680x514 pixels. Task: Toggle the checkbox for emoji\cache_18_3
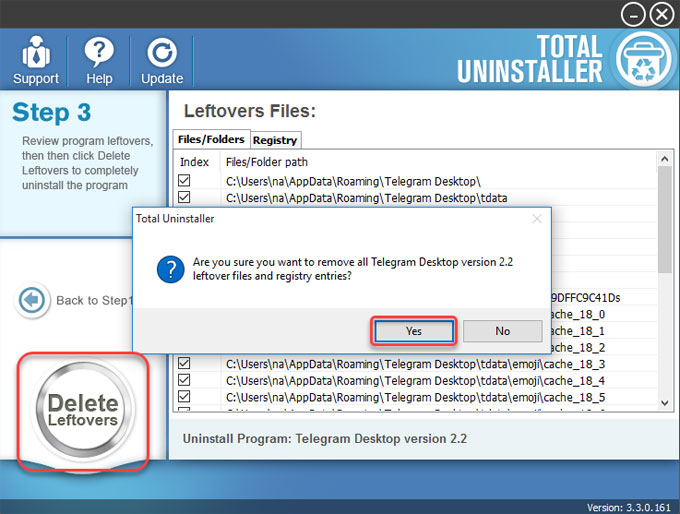pyautogui.click(x=184, y=363)
